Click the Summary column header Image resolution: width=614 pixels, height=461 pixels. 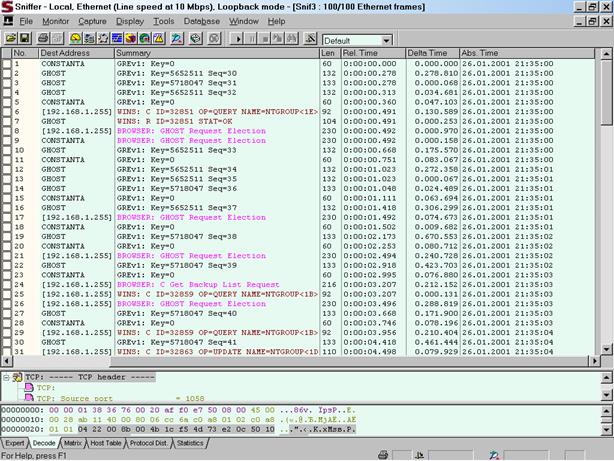(x=133, y=52)
